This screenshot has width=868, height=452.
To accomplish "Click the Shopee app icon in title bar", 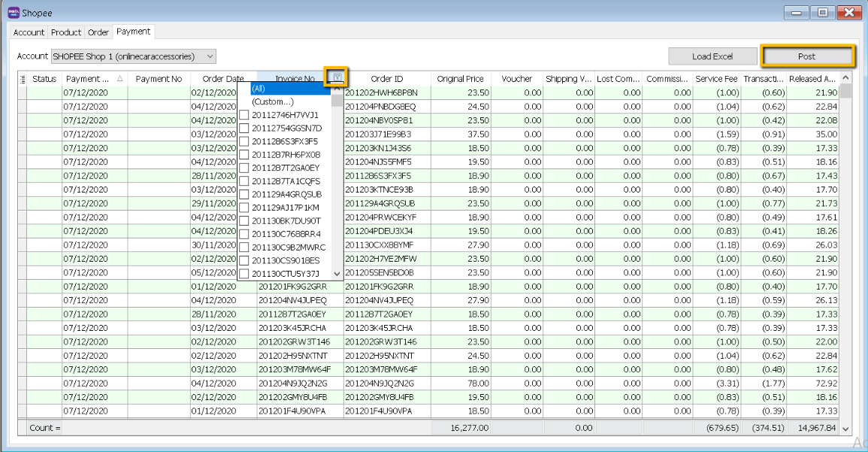I will click(x=12, y=13).
